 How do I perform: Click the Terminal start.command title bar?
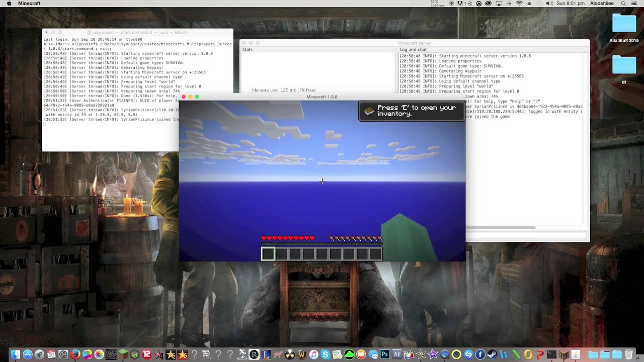point(137,32)
